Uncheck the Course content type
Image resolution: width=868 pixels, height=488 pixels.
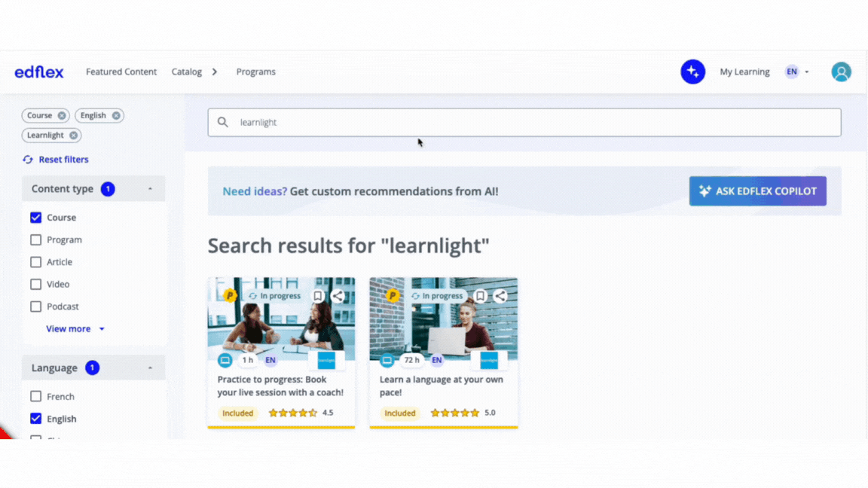pos(36,218)
